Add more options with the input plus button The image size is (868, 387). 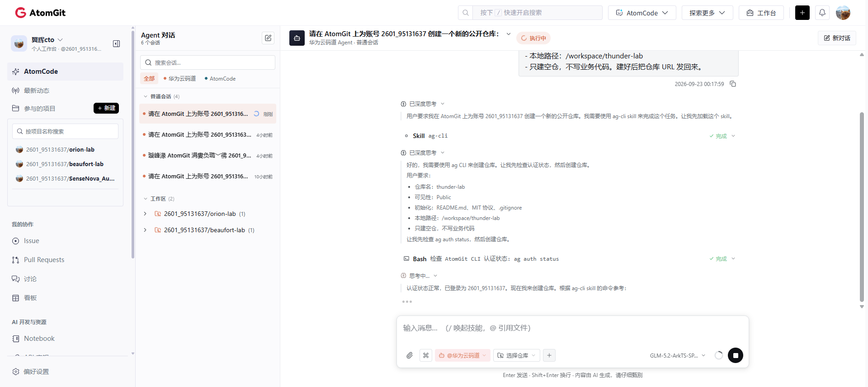tap(549, 355)
